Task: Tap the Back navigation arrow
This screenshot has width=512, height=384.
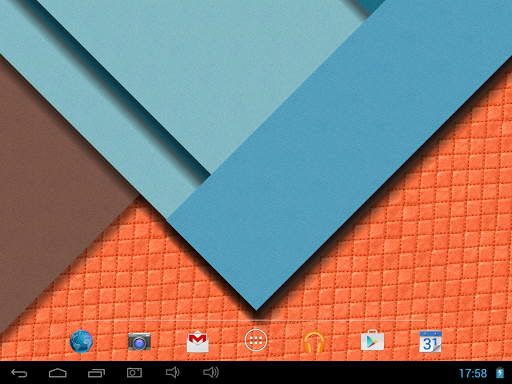Action: 19,373
